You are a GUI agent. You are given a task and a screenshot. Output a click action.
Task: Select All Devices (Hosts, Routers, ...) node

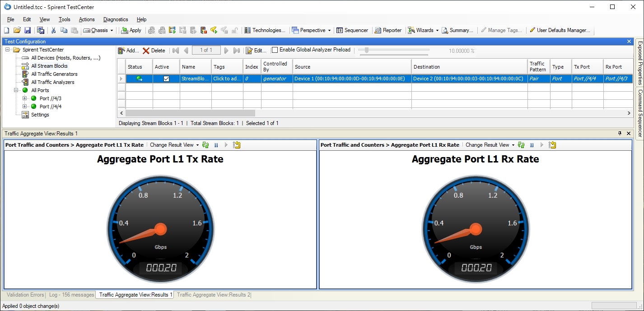[x=66, y=58]
